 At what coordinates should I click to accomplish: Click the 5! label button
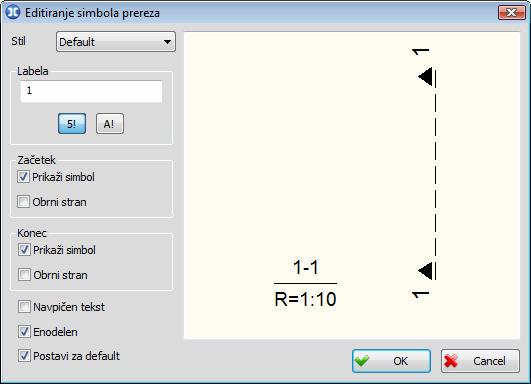72,124
